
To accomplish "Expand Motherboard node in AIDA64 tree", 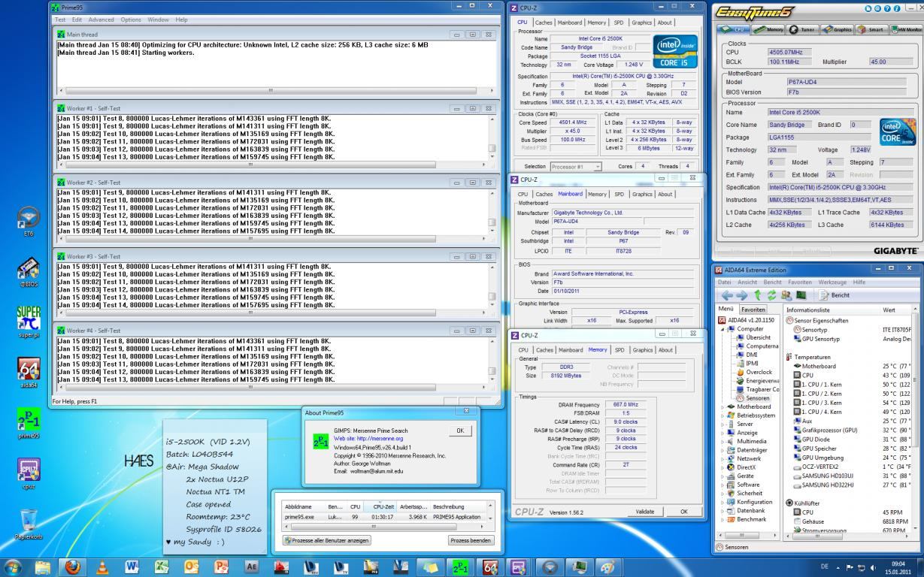I will 721,406.
